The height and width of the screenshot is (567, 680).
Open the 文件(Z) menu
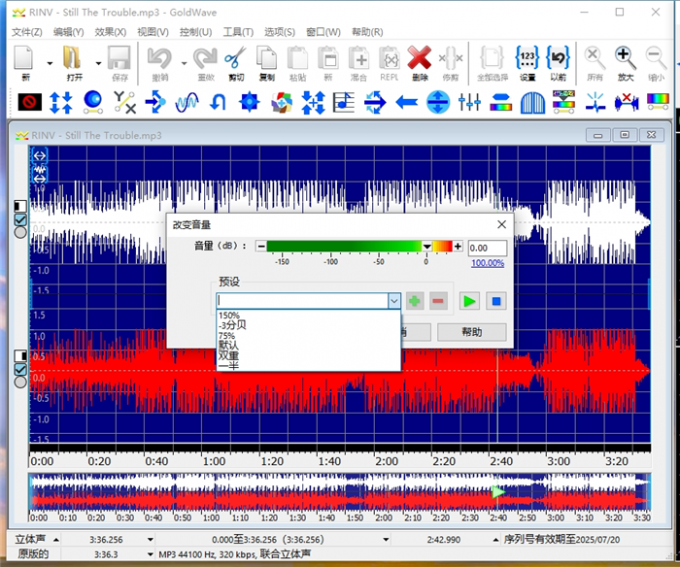click(x=27, y=32)
